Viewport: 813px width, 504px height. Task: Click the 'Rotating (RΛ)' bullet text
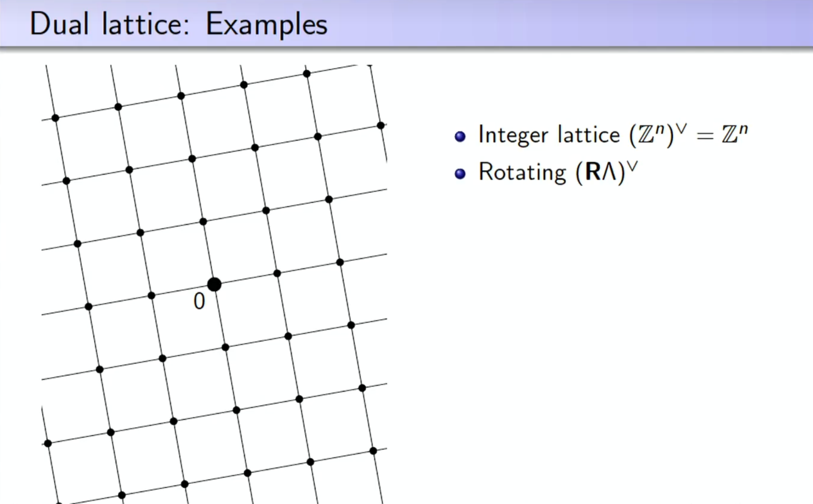[558, 172]
